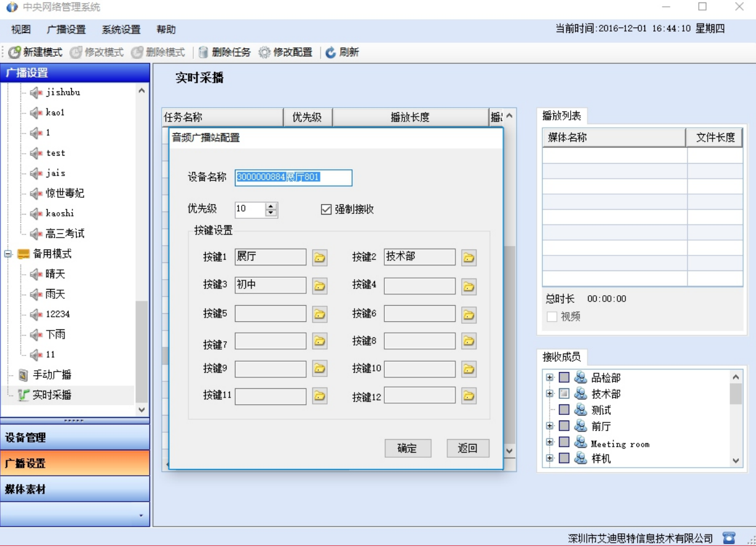
Task: Click the task table scroll-down arrow
Action: point(509,451)
